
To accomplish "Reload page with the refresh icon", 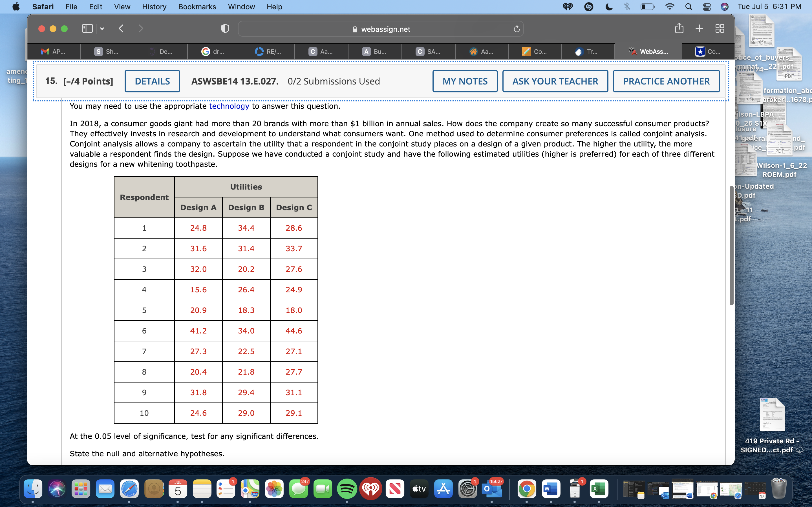I will click(x=517, y=29).
